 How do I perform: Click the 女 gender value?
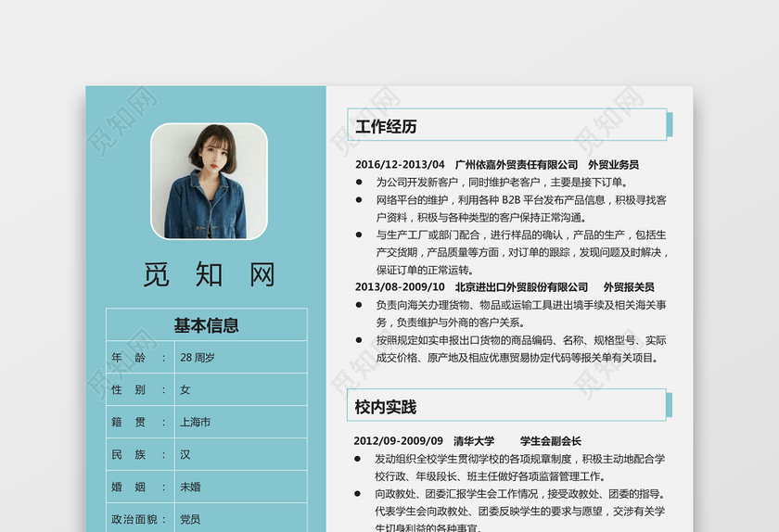(185, 390)
